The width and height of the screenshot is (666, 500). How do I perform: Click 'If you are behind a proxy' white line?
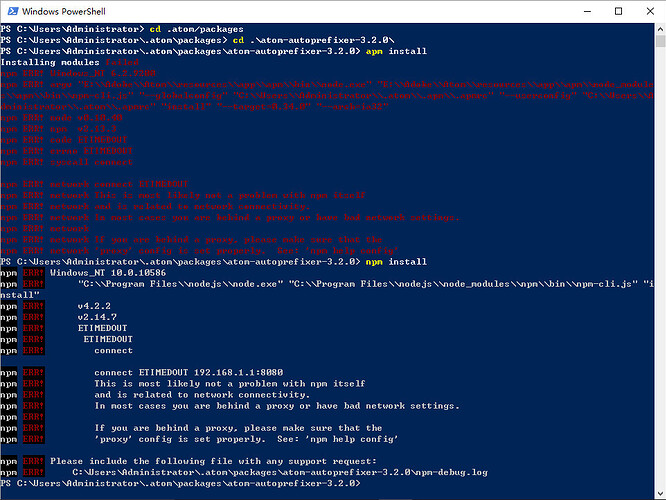[238, 428]
